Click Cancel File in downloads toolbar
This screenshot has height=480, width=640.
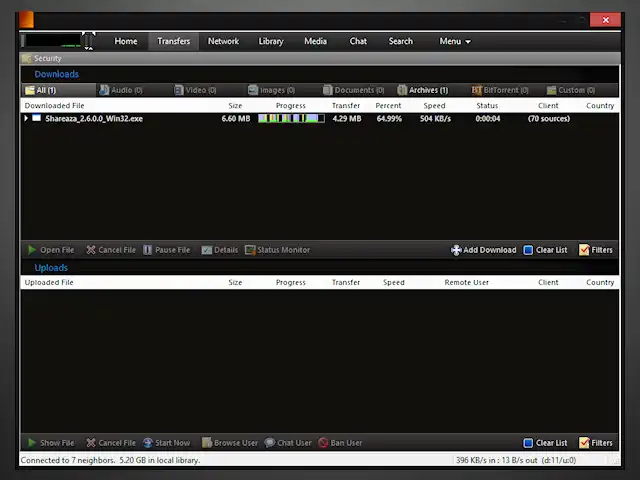pos(111,250)
